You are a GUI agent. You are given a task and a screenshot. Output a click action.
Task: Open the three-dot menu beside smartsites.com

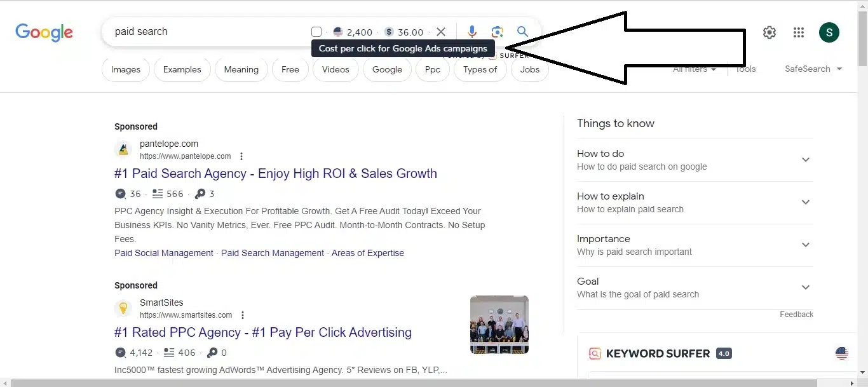(x=243, y=315)
